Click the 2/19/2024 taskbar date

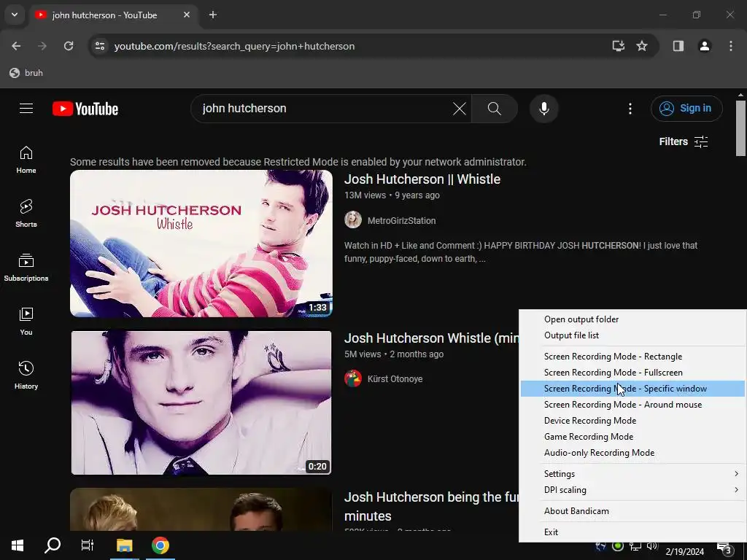click(x=684, y=552)
